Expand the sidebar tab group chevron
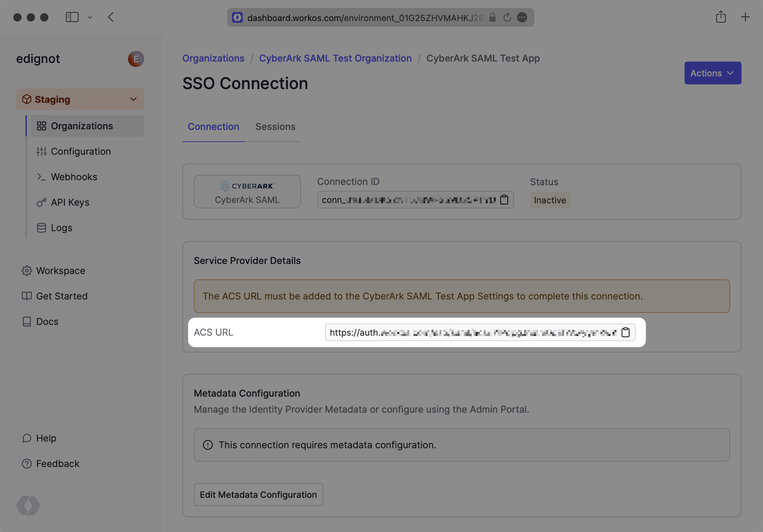This screenshot has height=532, width=763. (90, 17)
